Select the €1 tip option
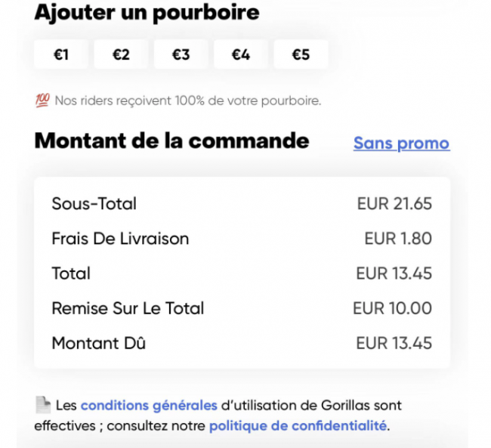The image size is (491, 448). click(61, 54)
